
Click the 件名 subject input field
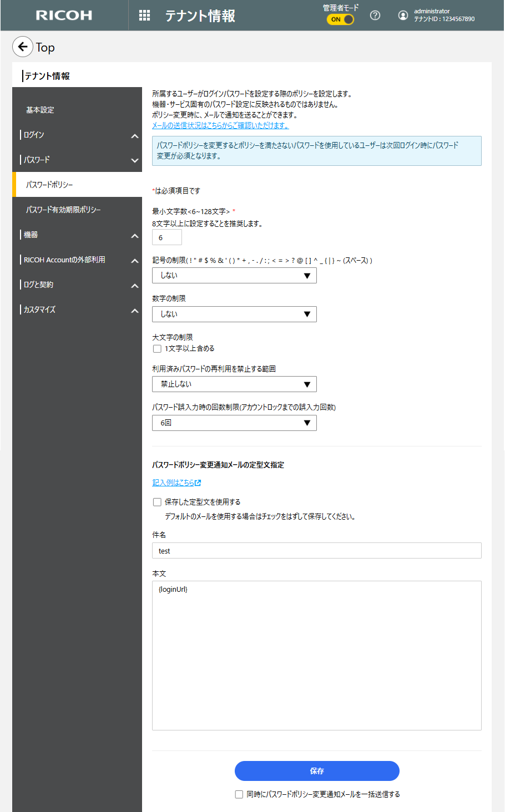coord(316,551)
